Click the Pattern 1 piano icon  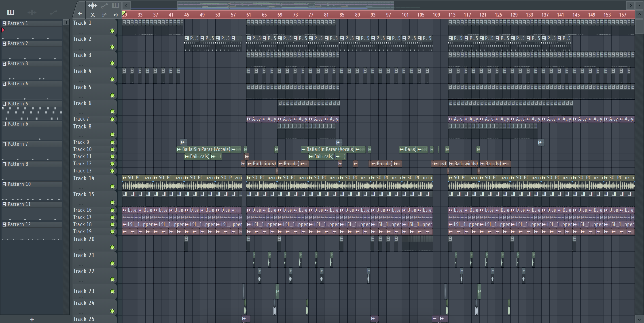4,23
